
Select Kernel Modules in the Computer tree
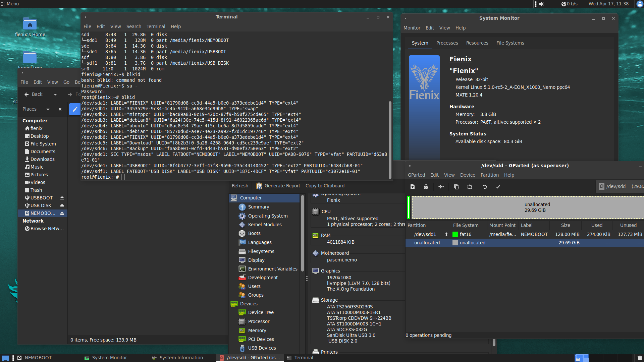click(265, 225)
